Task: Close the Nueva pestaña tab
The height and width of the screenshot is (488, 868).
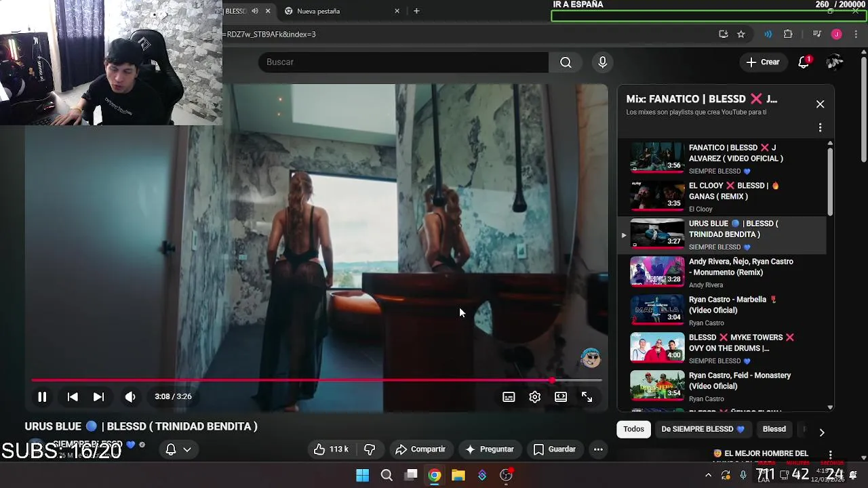Action: point(397,11)
